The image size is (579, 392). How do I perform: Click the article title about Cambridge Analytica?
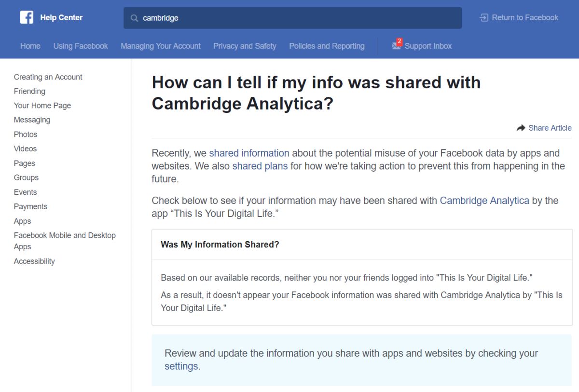[316, 93]
